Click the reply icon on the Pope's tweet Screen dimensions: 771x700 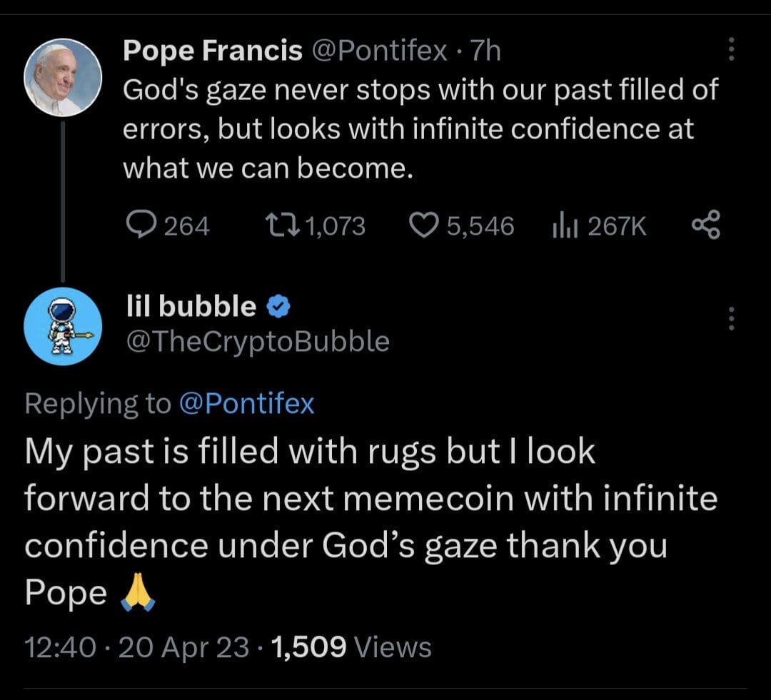pos(141,226)
